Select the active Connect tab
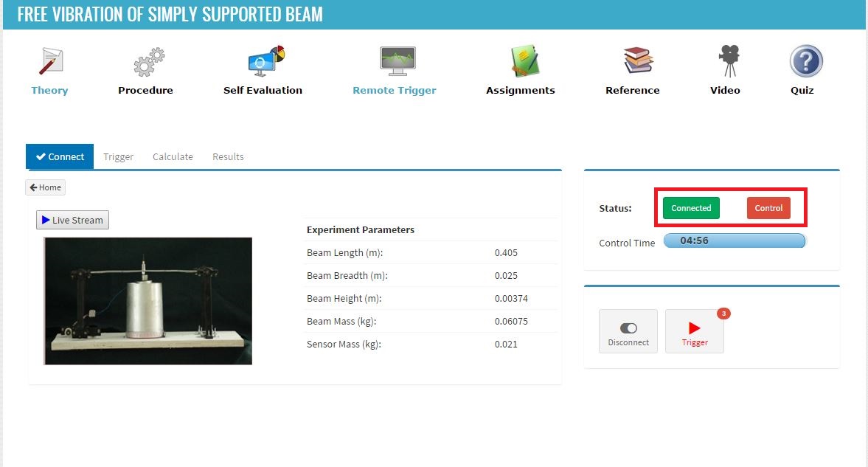This screenshot has width=868, height=467. coord(60,157)
